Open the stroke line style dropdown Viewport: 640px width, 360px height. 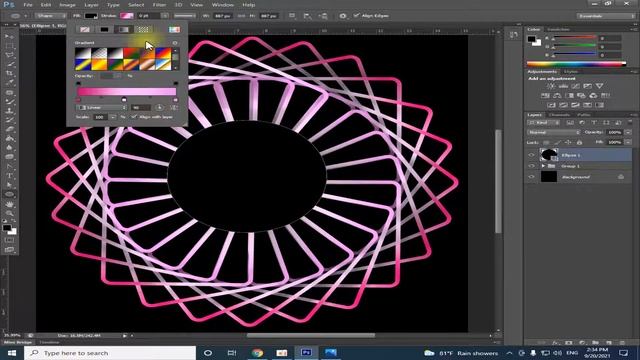(x=185, y=16)
